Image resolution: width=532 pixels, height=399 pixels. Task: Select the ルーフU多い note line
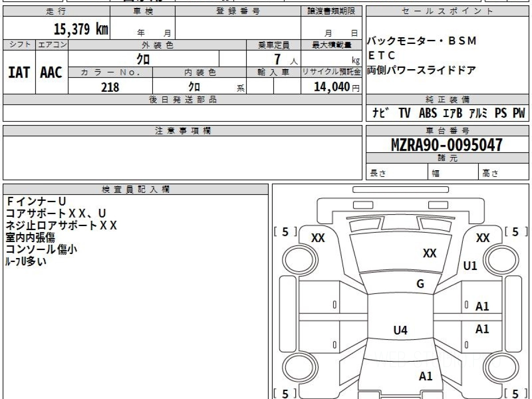25,262
